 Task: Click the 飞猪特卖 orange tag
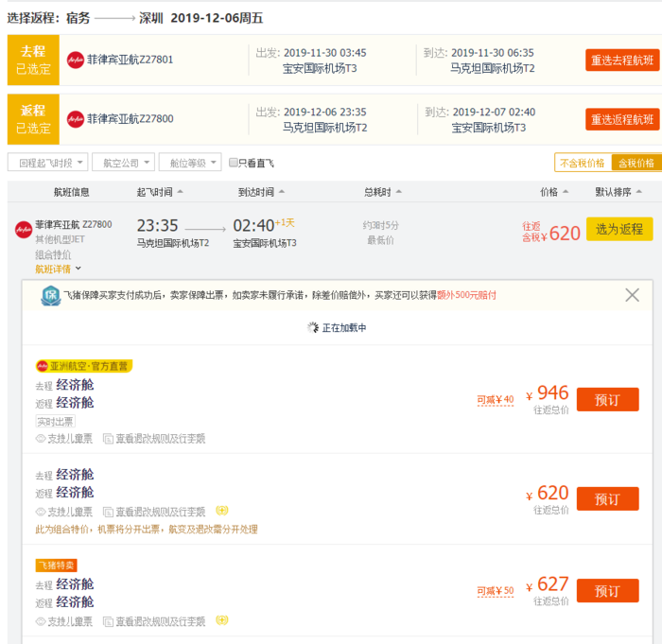[x=56, y=566]
